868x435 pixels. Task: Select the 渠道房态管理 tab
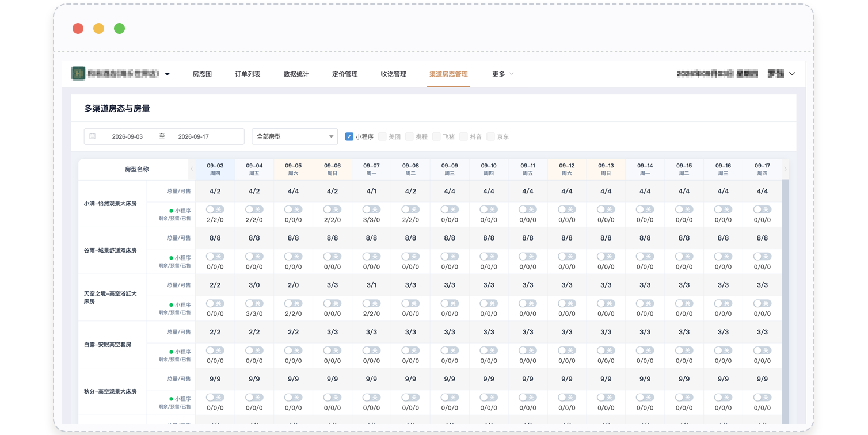[448, 74]
